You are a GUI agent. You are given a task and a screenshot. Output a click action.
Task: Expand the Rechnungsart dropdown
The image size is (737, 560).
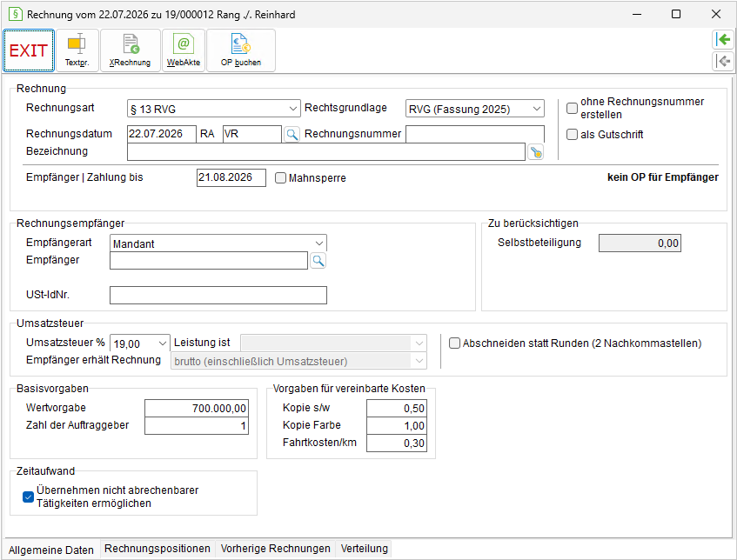click(214, 109)
